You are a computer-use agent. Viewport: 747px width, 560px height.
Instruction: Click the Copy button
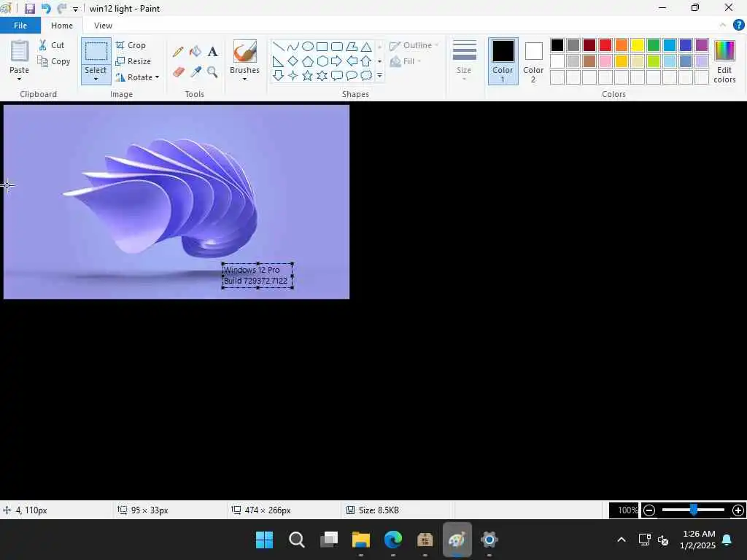click(x=54, y=61)
